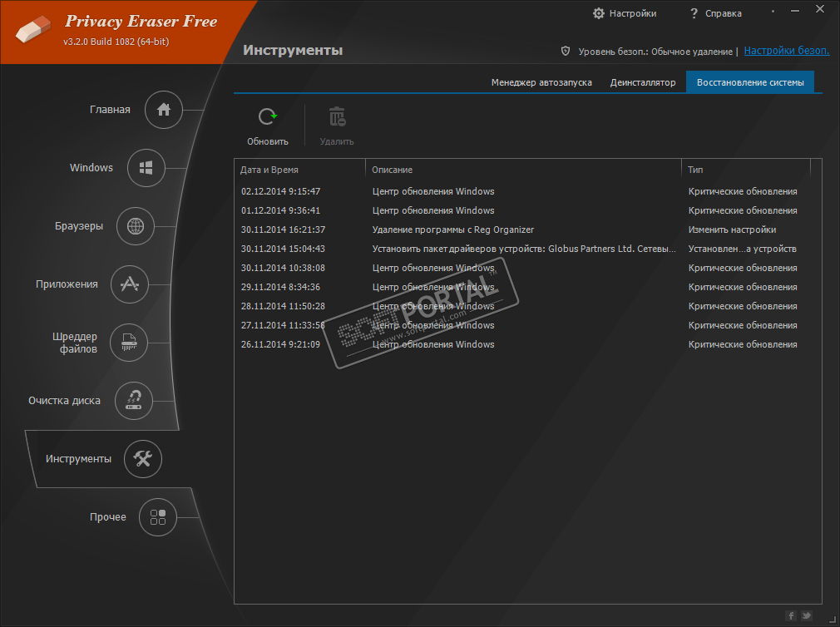The height and width of the screenshot is (627, 840).
Task: Switch to Деинсталлятор tab
Action: pos(643,82)
